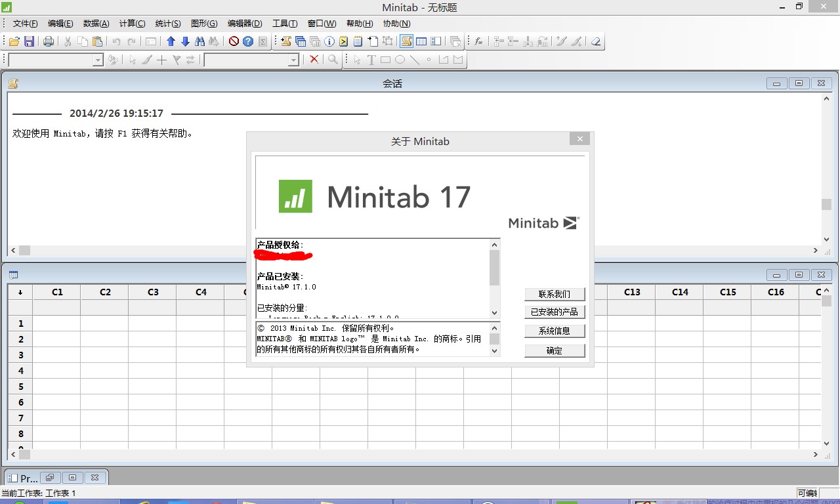This screenshot has width=840, height=504.
Task: Click the license info list scrollbar thumb
Action: [x=495, y=267]
